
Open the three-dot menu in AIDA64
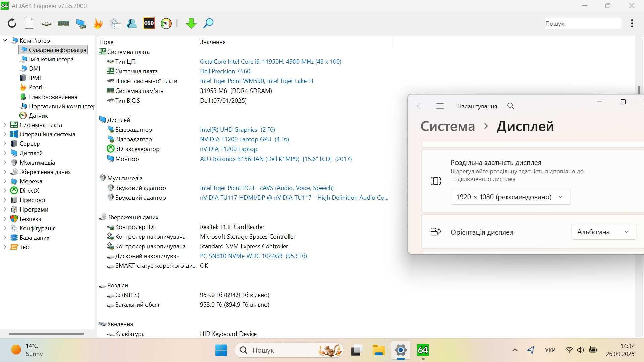632,23
